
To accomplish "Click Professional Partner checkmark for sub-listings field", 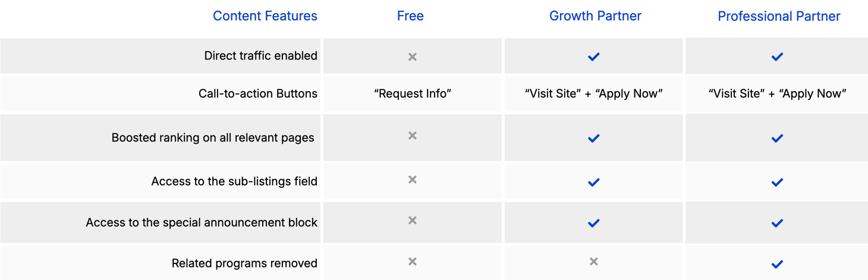I will point(777,183).
